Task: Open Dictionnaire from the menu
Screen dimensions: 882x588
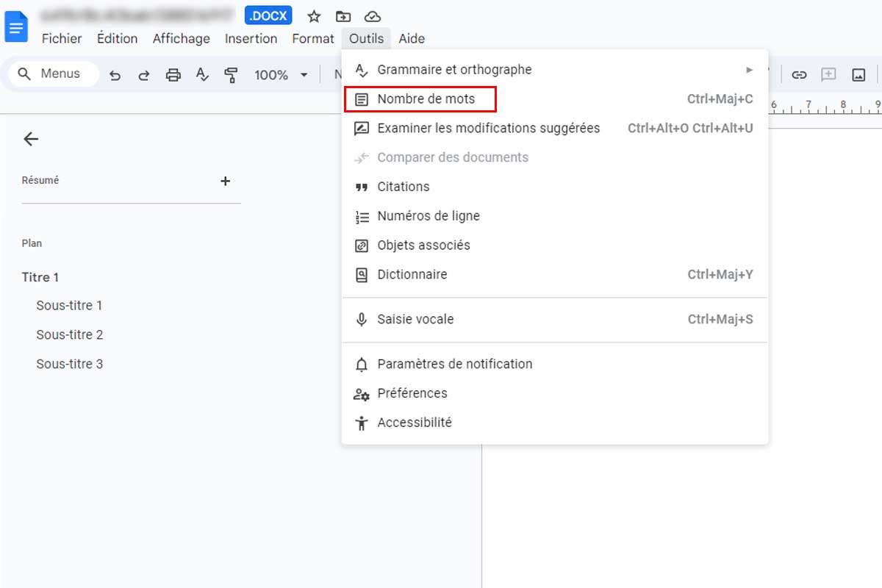Action: pos(555,275)
